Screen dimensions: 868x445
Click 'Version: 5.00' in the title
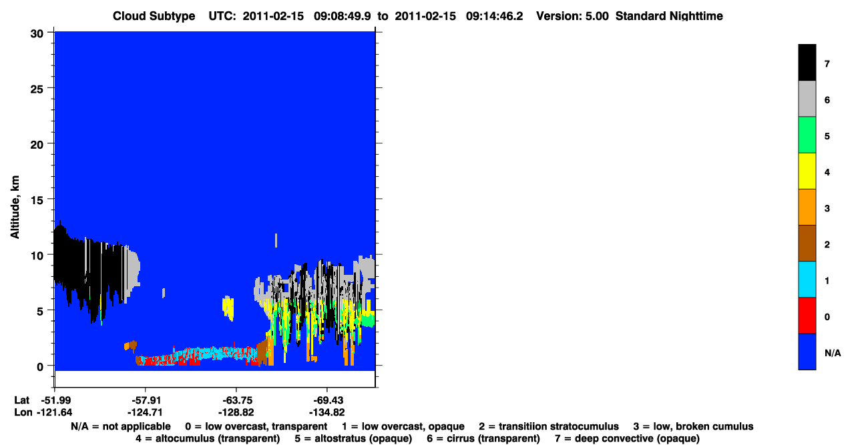[x=572, y=15]
